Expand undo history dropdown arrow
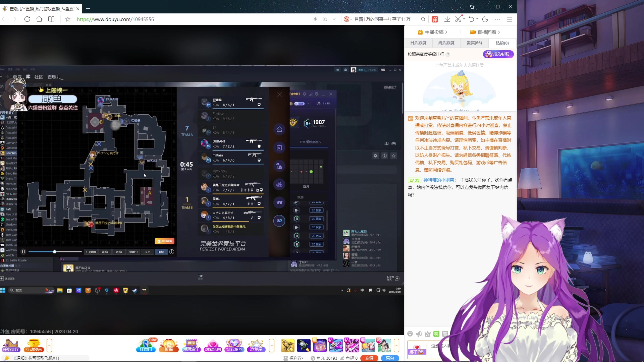 point(477,19)
